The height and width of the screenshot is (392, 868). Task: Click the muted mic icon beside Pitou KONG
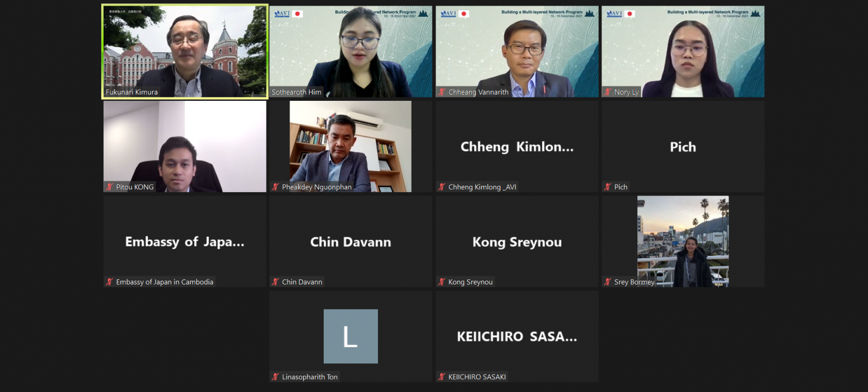(110, 187)
